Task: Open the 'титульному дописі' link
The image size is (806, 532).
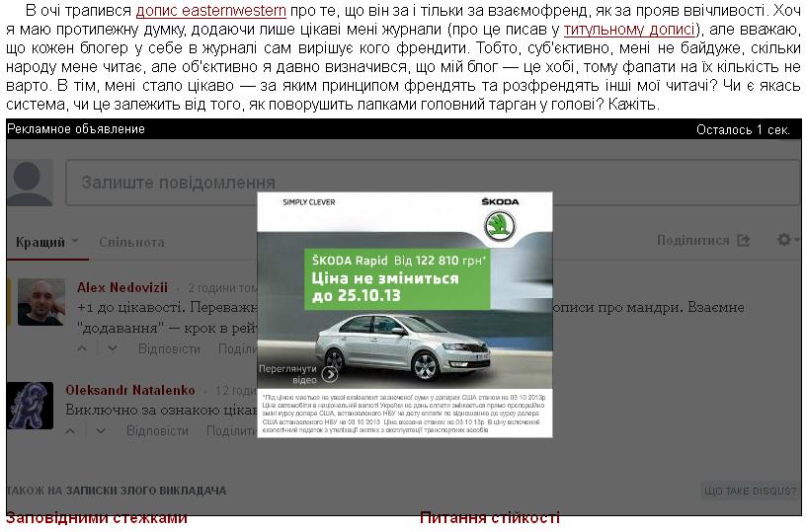Action: [629, 30]
